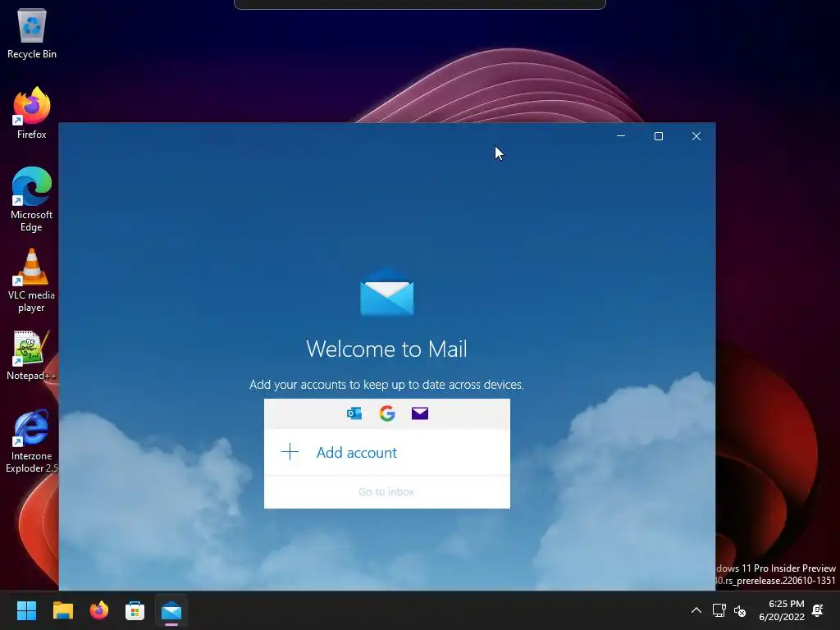
Task: Open the notification bell icon
Action: pyautogui.click(x=818, y=610)
